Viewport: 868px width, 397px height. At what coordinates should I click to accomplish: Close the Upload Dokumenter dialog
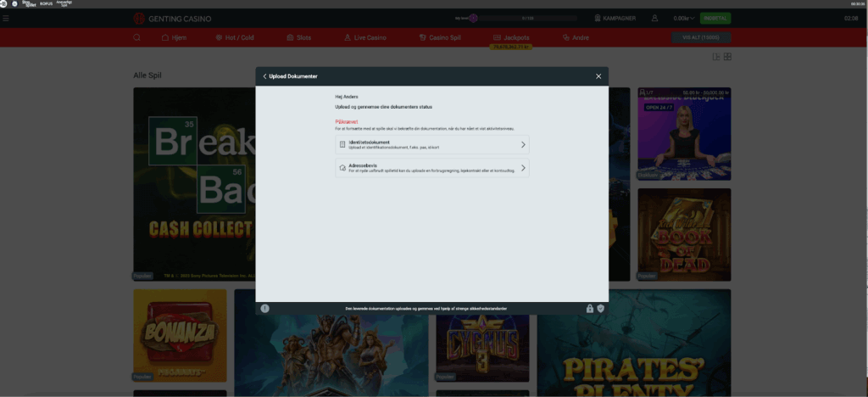pos(598,76)
